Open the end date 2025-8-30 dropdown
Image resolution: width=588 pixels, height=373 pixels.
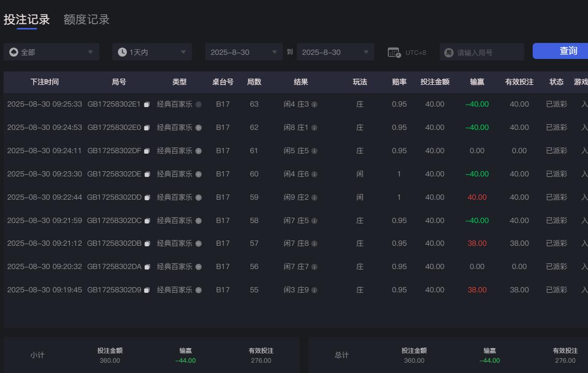tap(335, 51)
